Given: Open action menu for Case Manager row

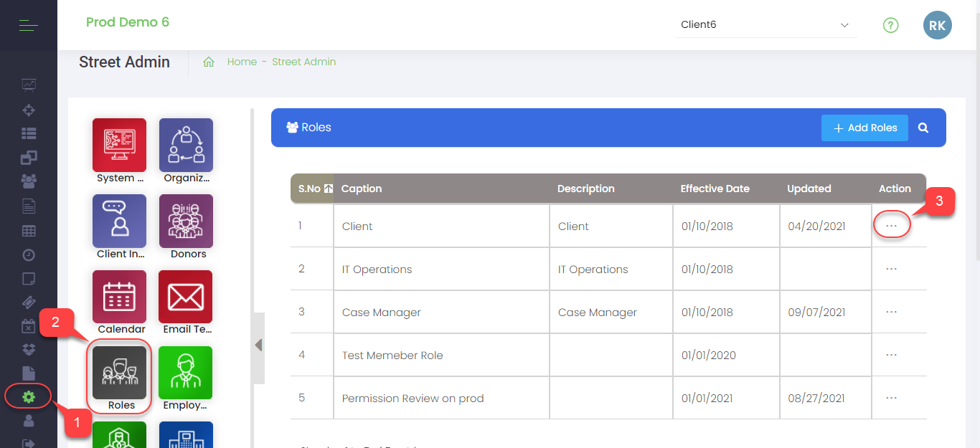Looking at the screenshot, I should 891,312.
